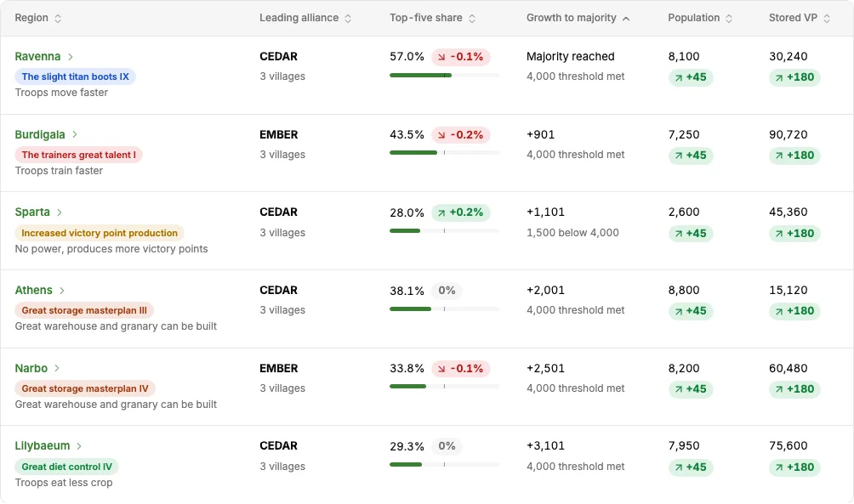Sort by the Stored VP column header

799,18
